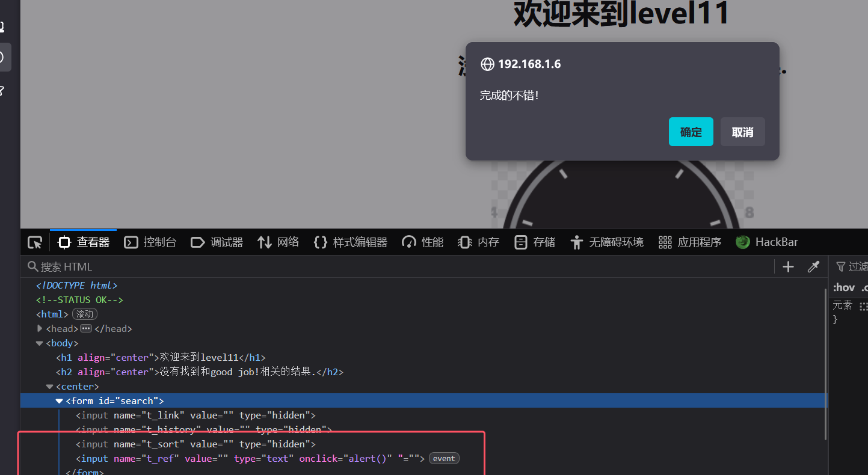Viewport: 868px width, 475px height.
Task: Open the 性能 performance panel
Action: [x=423, y=242]
